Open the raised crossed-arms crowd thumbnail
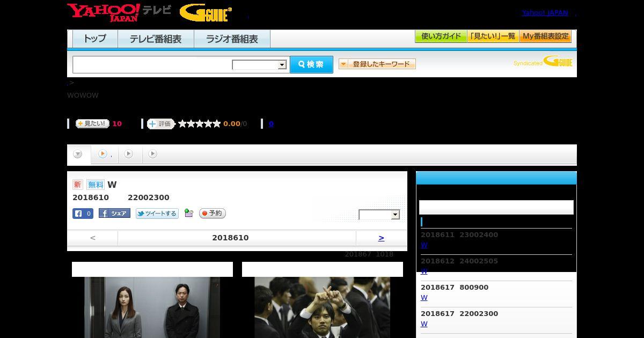The image size is (644, 338). [322, 307]
